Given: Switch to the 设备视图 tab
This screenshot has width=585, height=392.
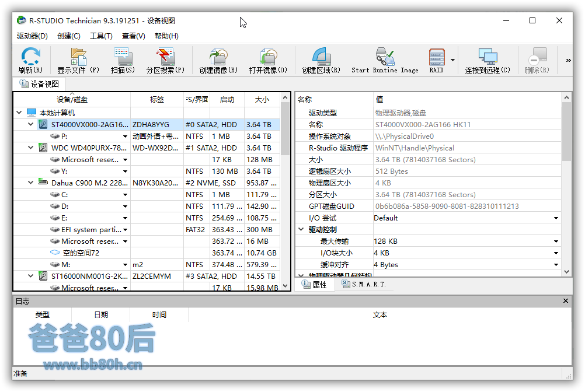Looking at the screenshot, I should click(x=39, y=84).
